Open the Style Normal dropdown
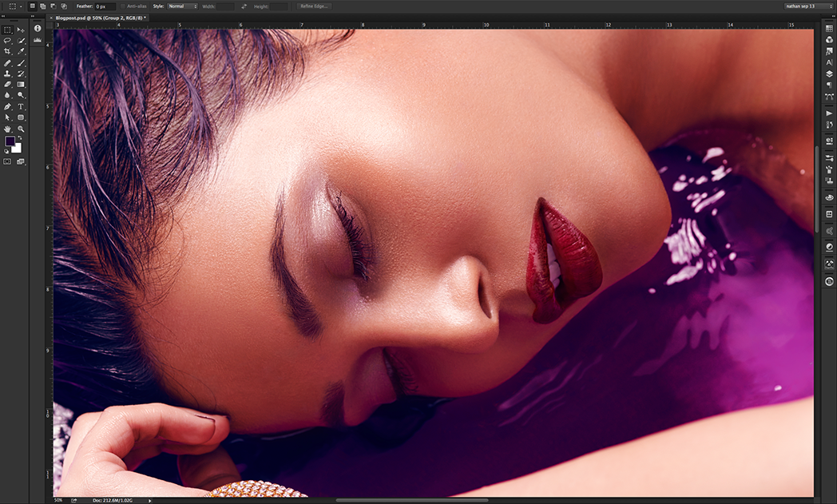Screen dimensions: 837x504 183,6
